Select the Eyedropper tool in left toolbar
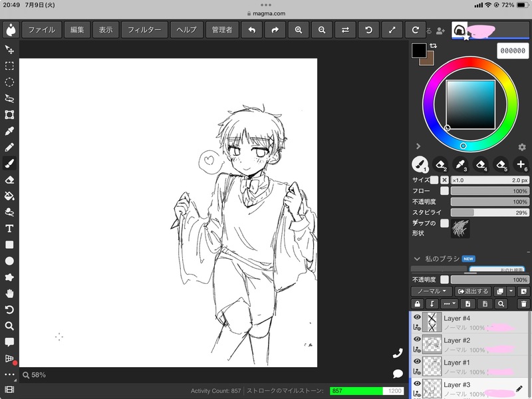Image resolution: width=532 pixels, height=399 pixels. 9,131
